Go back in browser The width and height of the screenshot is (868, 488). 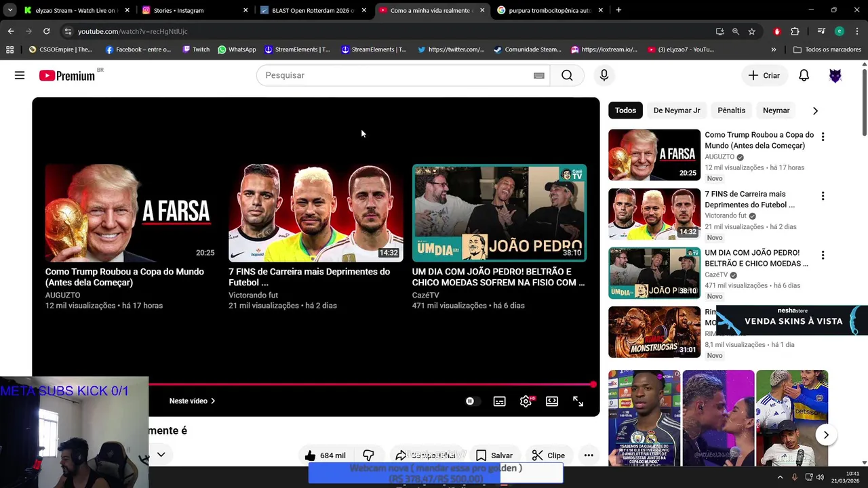11,31
